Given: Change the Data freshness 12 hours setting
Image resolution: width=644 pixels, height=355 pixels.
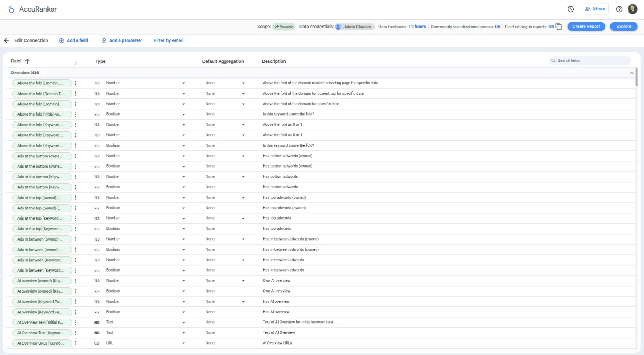Looking at the screenshot, I should tap(417, 27).
